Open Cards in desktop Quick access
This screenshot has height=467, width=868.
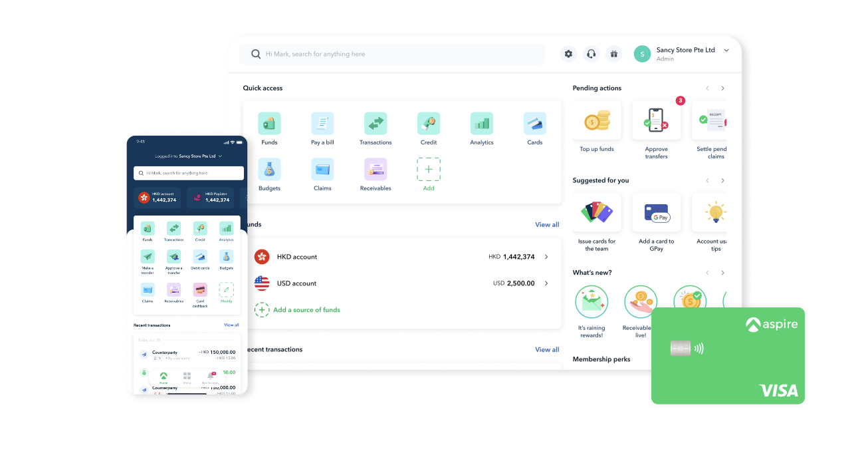[535, 128]
